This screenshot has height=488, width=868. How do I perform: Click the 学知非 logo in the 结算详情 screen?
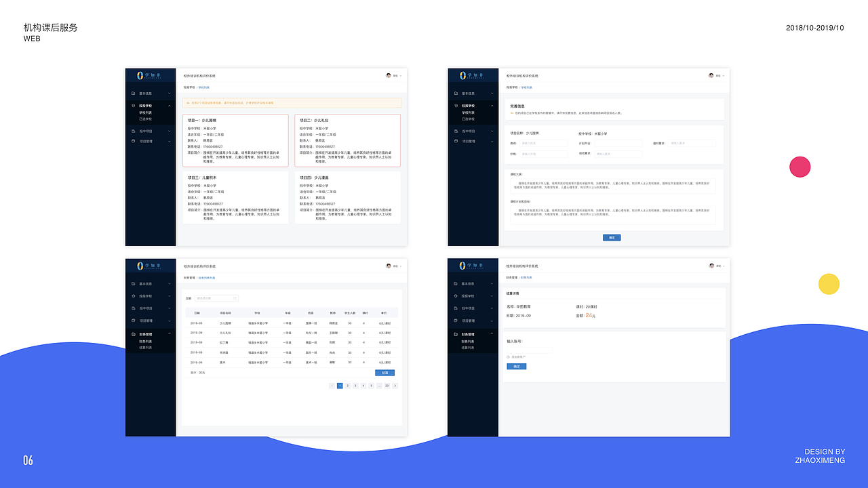471,266
